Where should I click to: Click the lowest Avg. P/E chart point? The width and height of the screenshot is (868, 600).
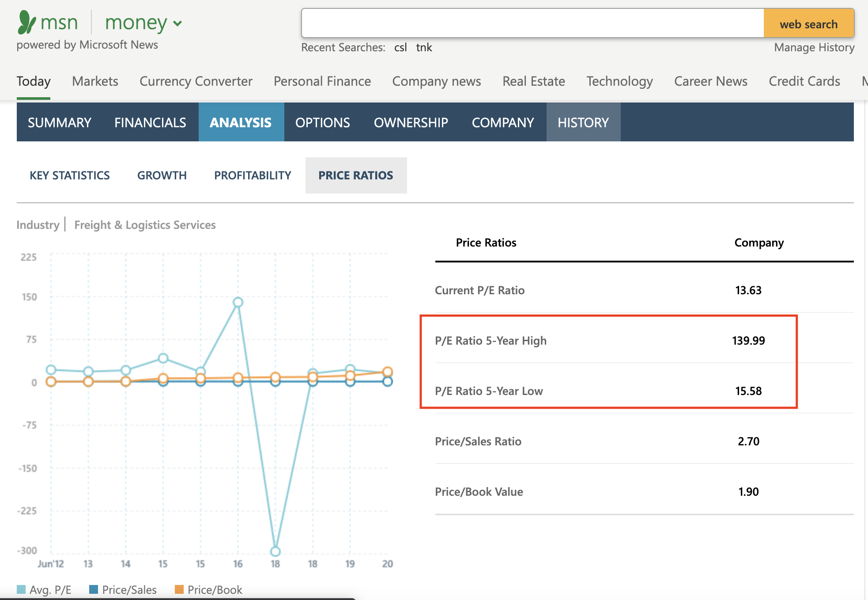[x=275, y=551]
